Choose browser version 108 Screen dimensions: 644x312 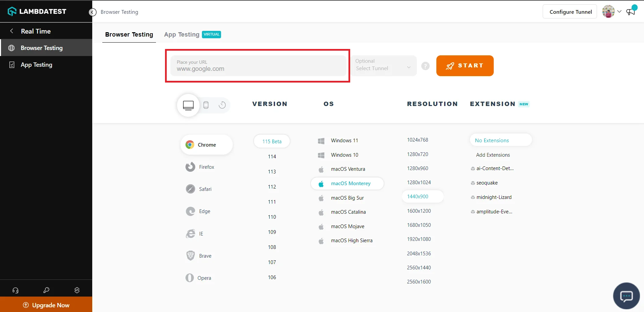coord(272,247)
